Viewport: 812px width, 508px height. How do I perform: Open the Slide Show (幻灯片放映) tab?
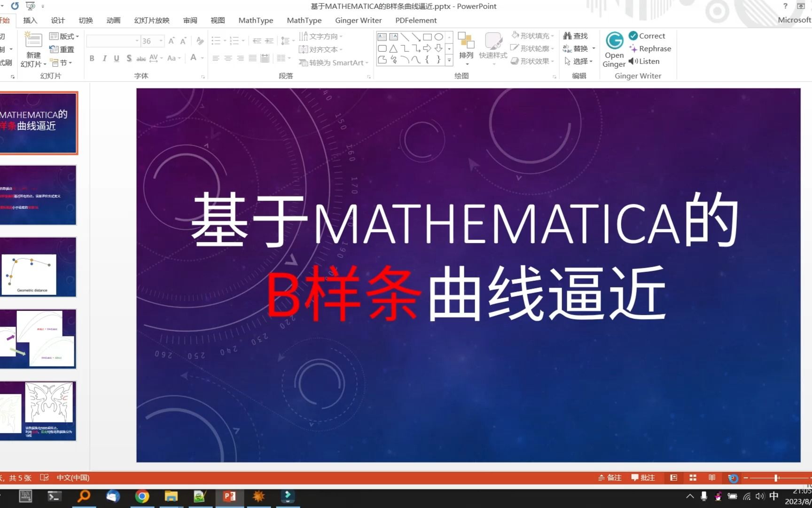click(x=152, y=20)
